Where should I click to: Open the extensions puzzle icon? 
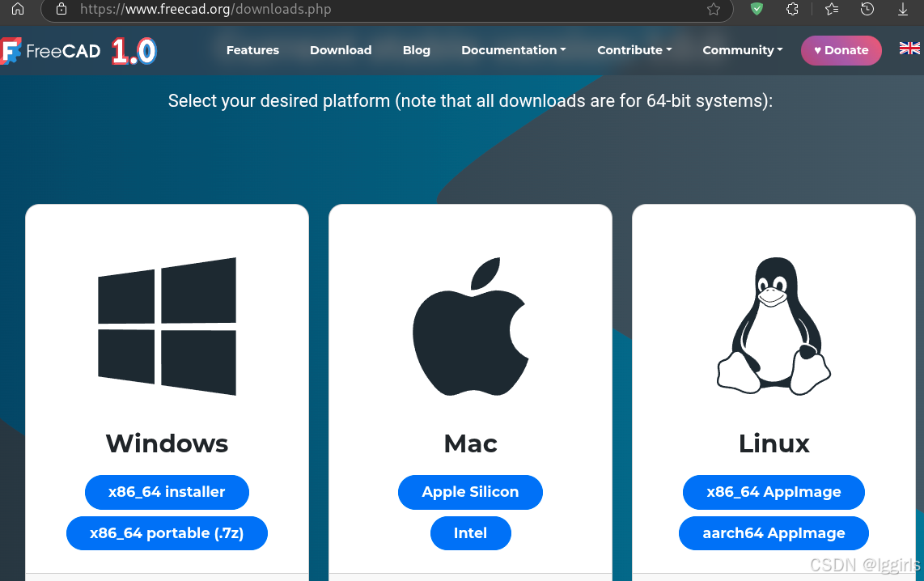[x=793, y=9]
